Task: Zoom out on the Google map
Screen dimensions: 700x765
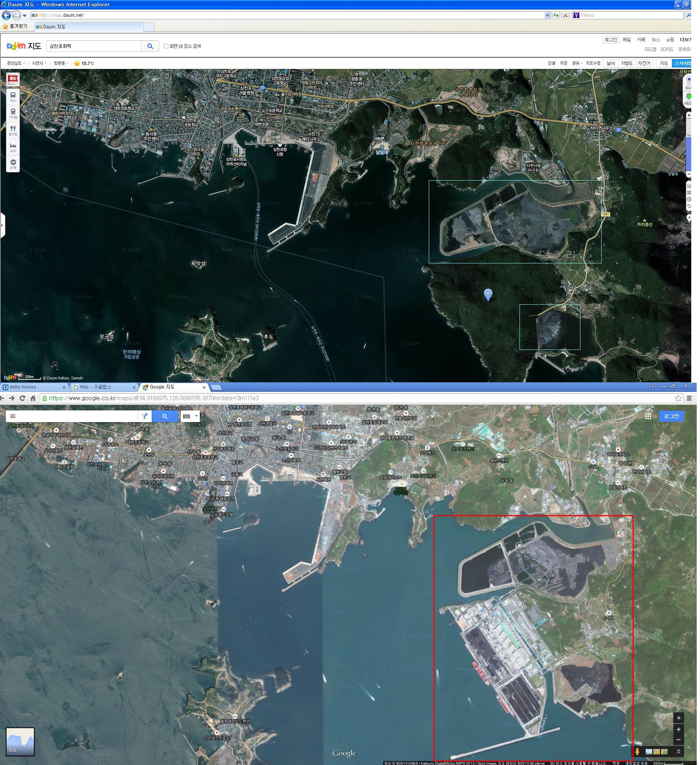Action: (x=679, y=740)
